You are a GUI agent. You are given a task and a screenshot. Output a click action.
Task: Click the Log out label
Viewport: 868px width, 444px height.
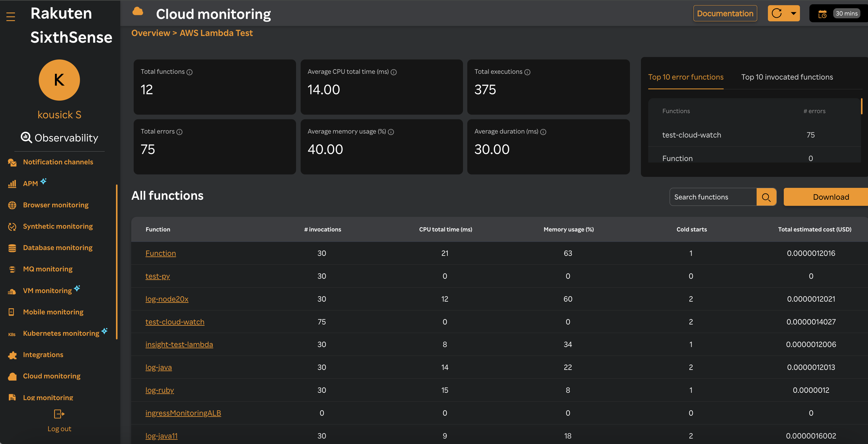click(x=59, y=429)
